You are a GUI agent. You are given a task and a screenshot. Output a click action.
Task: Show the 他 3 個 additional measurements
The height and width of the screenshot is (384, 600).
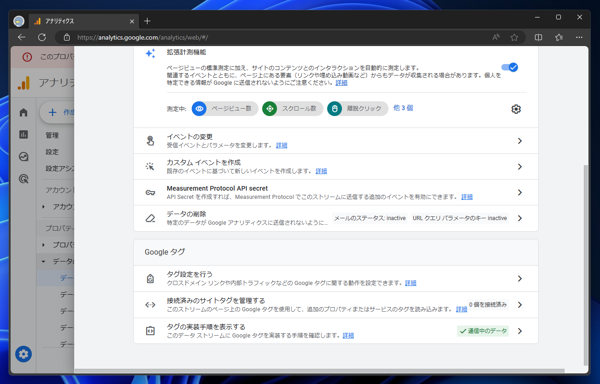(403, 108)
